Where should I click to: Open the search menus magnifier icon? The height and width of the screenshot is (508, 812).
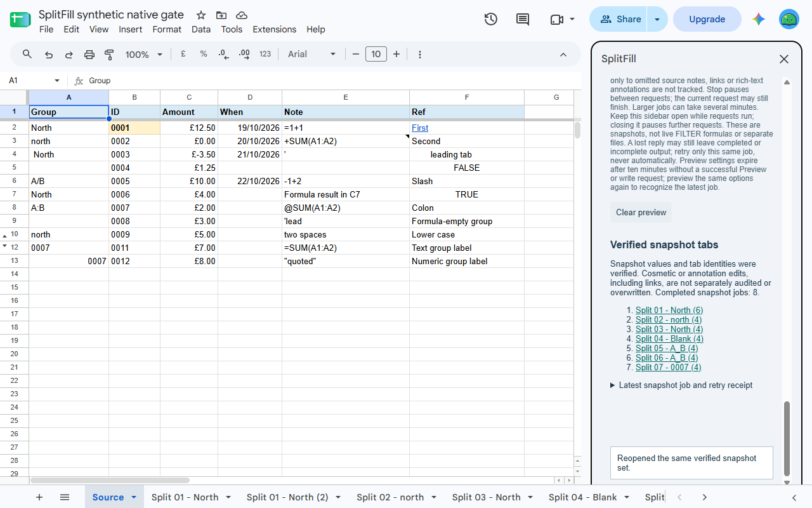(x=27, y=55)
